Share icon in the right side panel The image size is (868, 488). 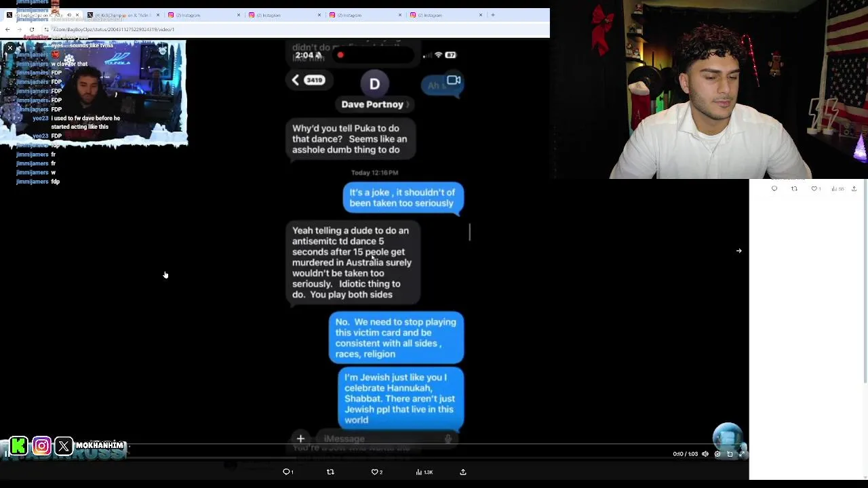pyautogui.click(x=854, y=189)
